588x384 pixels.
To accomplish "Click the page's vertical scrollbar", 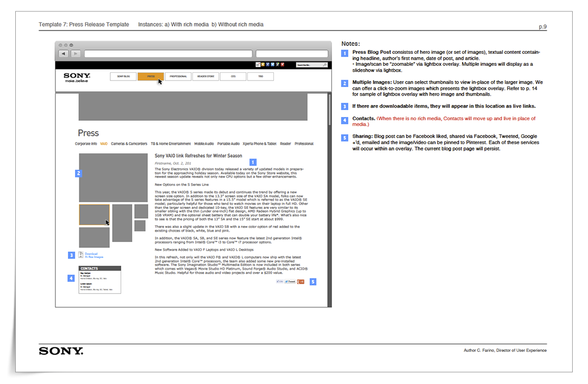I will point(330,200).
